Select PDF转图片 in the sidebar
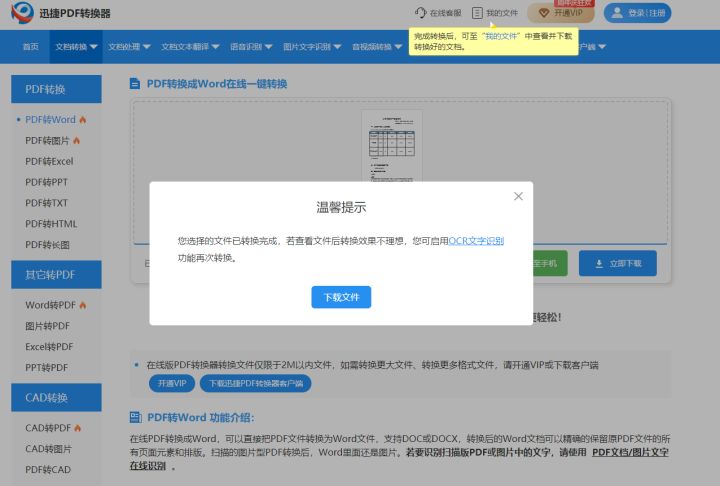 [47, 141]
